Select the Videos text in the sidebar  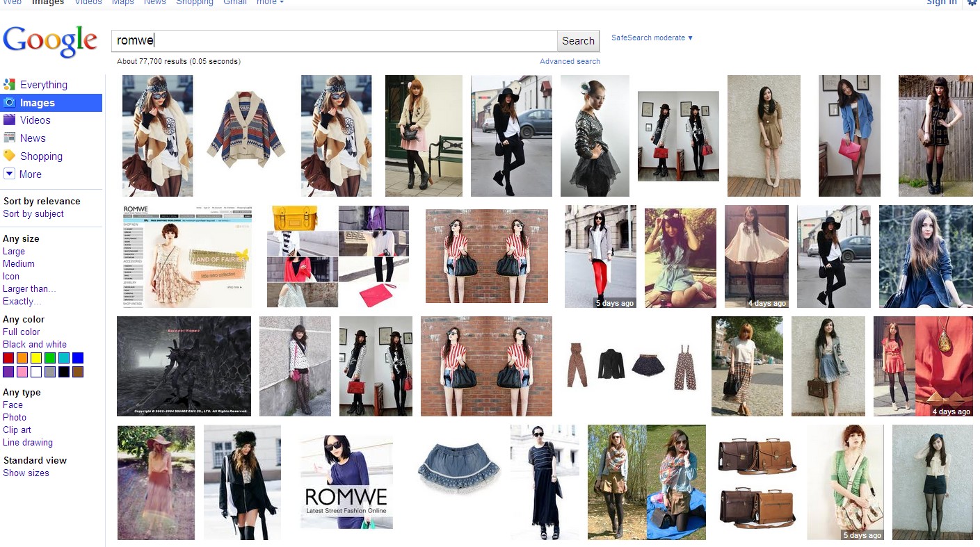click(x=35, y=120)
